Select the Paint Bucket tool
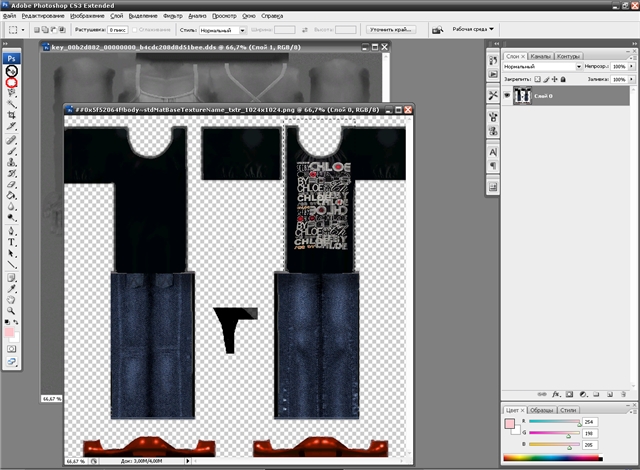This screenshot has height=470, width=640. pyautogui.click(x=12, y=196)
